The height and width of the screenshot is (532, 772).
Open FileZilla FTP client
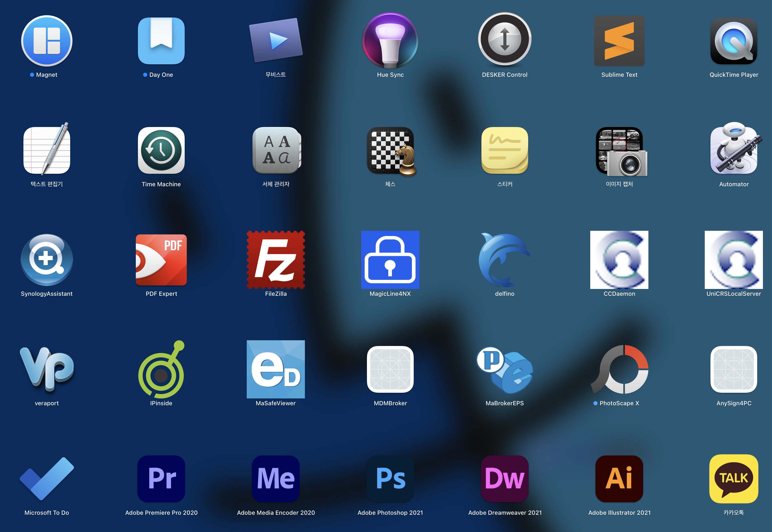[x=276, y=260]
